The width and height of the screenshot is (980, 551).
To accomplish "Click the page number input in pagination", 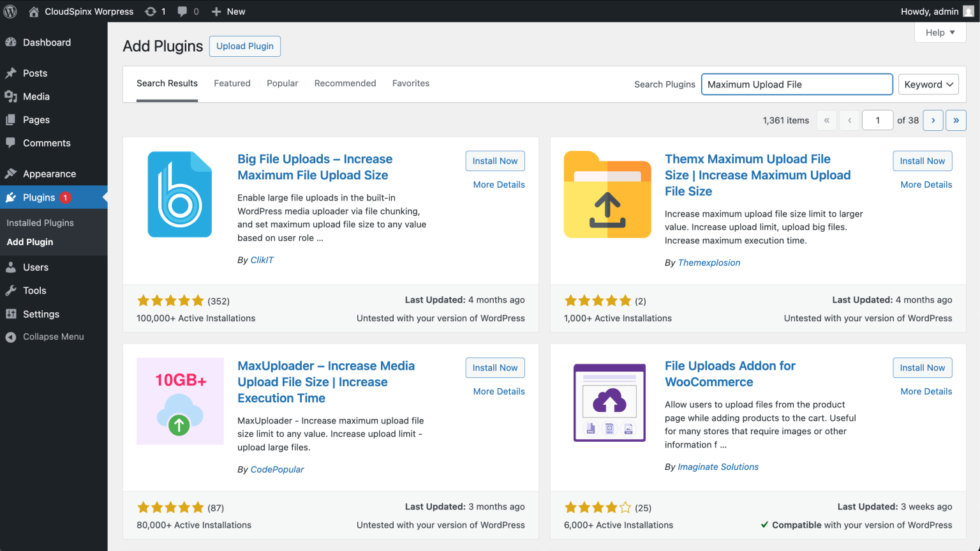I will tap(877, 120).
